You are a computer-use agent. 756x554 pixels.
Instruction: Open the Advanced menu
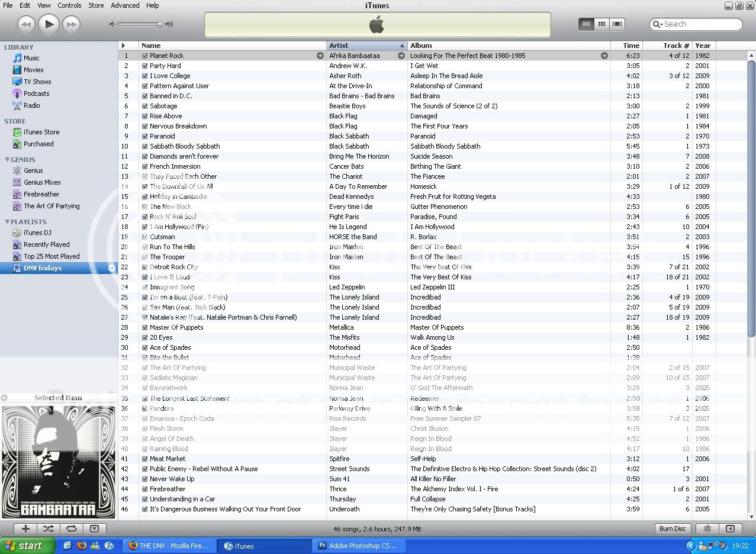(125, 5)
